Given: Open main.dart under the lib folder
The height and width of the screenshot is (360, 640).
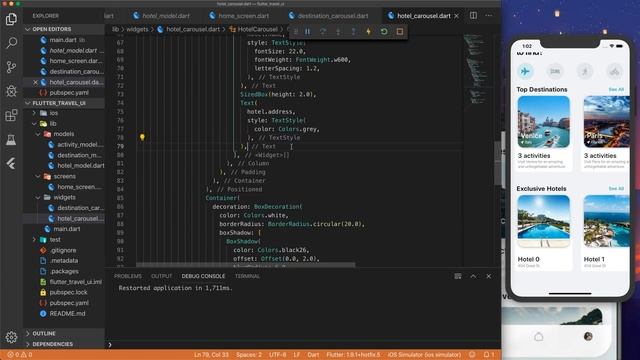Looking at the screenshot, I should tap(64, 229).
